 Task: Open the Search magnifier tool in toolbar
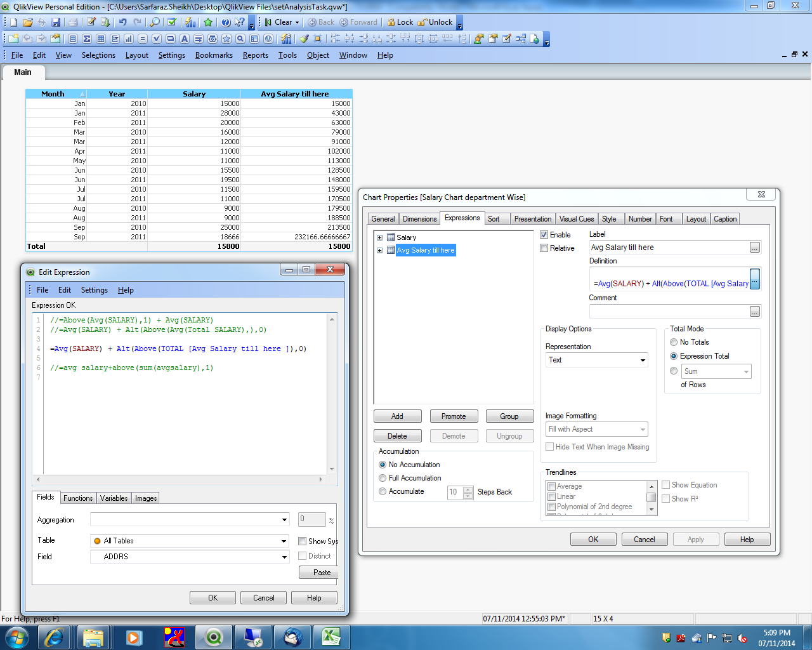coord(155,22)
